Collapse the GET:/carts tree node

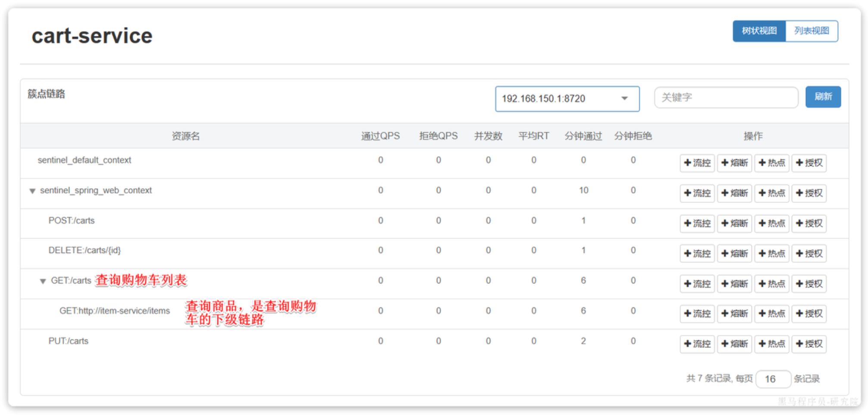pos(43,281)
